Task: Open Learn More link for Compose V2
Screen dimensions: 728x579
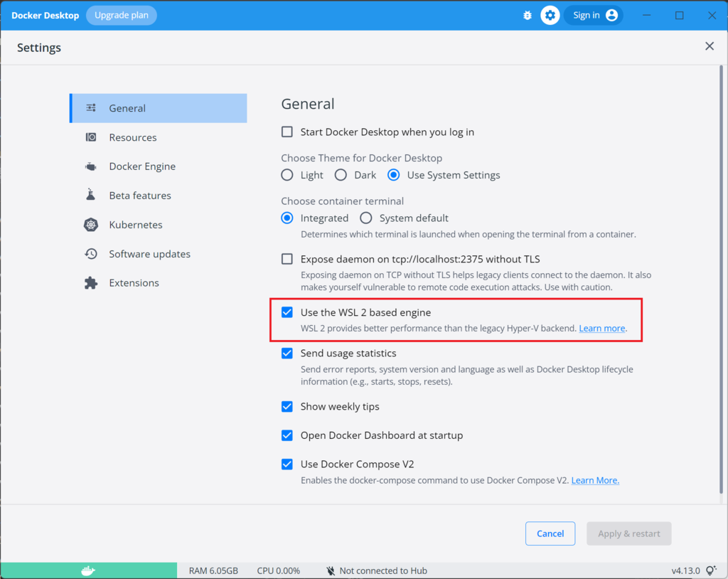Action: click(595, 480)
